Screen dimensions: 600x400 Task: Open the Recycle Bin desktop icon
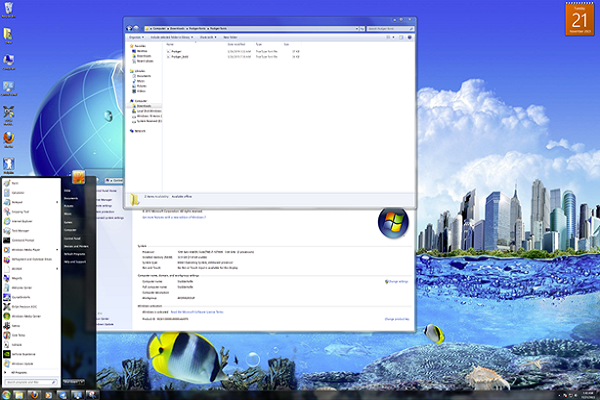8,10
